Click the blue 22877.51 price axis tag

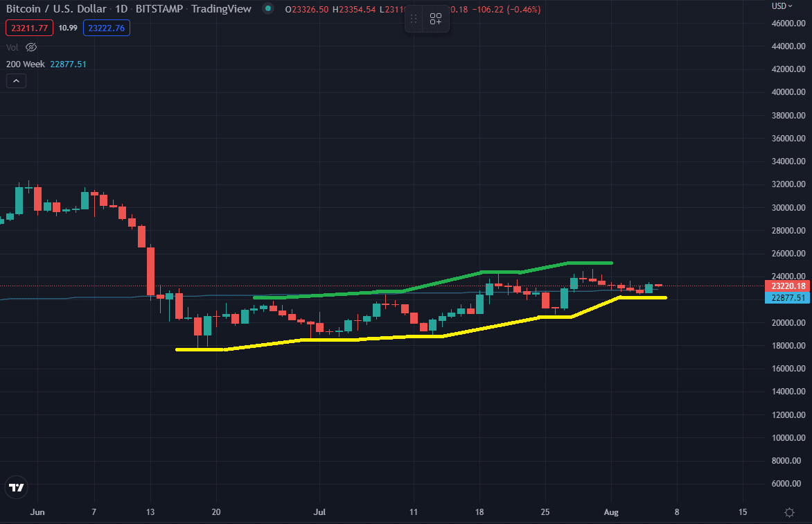point(787,297)
